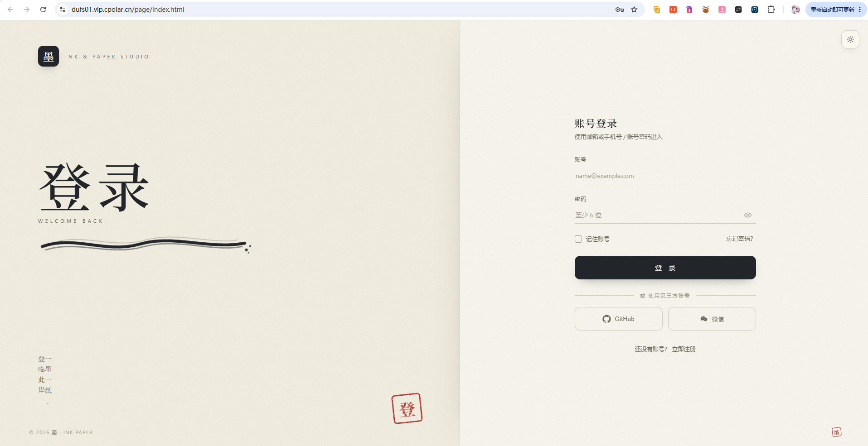Image resolution: width=868 pixels, height=446 pixels.
Task: Click the © 2026 墨 · INK PAPER footer
Action: click(61, 432)
